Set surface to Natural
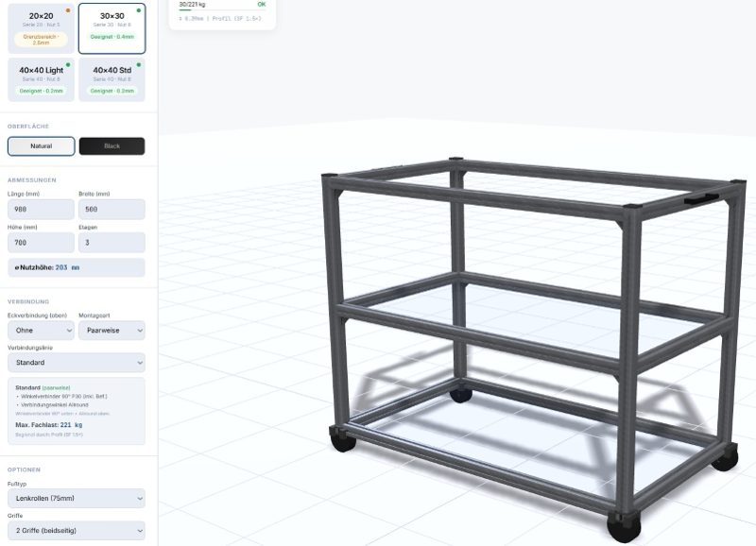This screenshot has height=546, width=756. coord(41,146)
